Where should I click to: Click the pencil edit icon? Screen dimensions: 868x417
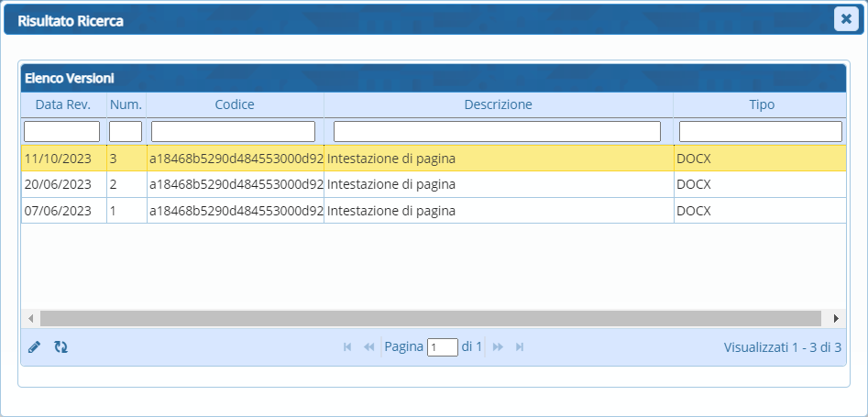[x=35, y=347]
